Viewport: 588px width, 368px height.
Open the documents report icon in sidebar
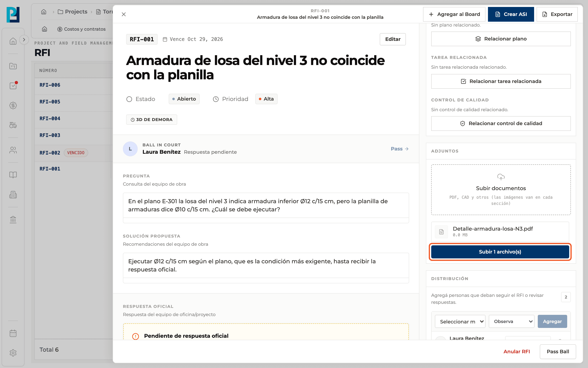click(13, 195)
